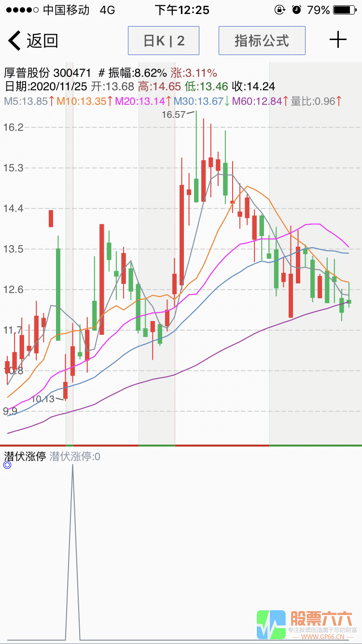Screen dimensions: 362x644
Task: Click the alarm clock icon in status bar
Action: click(296, 10)
